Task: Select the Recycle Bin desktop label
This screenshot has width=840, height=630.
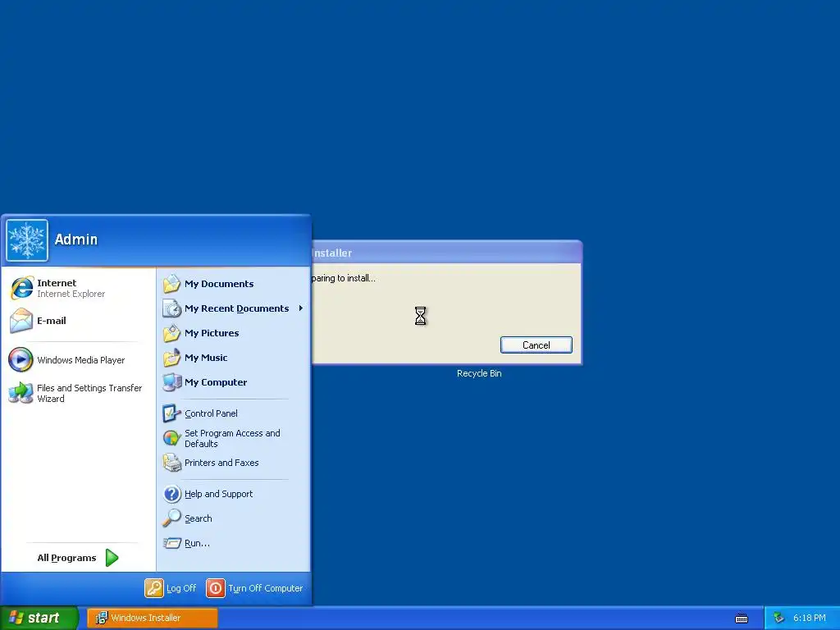Action: coord(479,373)
